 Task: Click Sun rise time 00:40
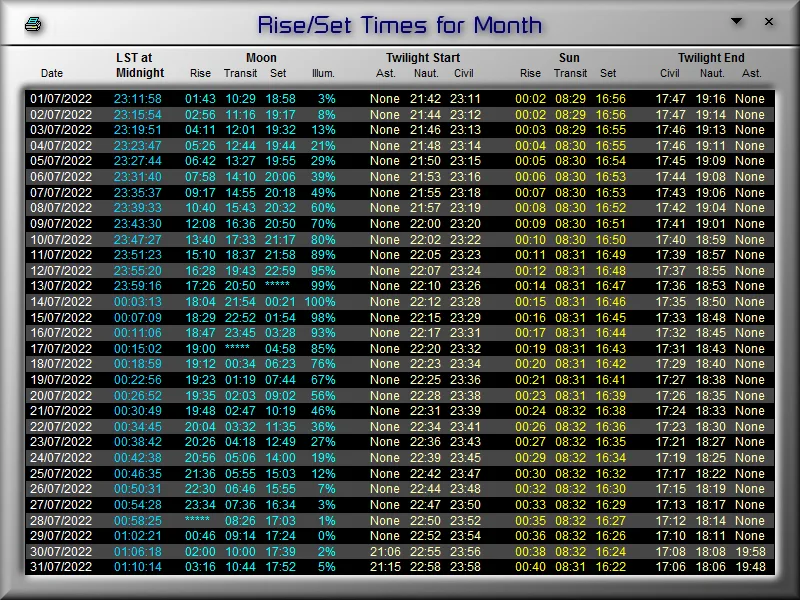point(530,567)
